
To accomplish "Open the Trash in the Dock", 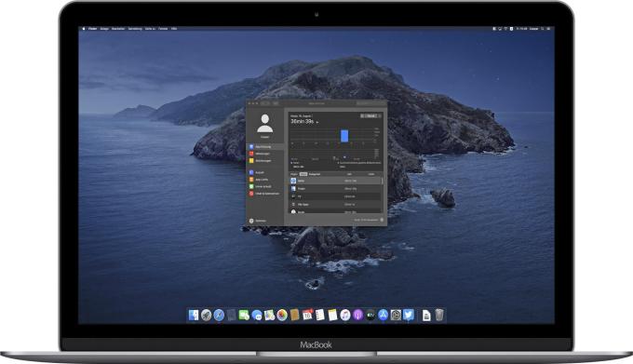I will (439, 315).
